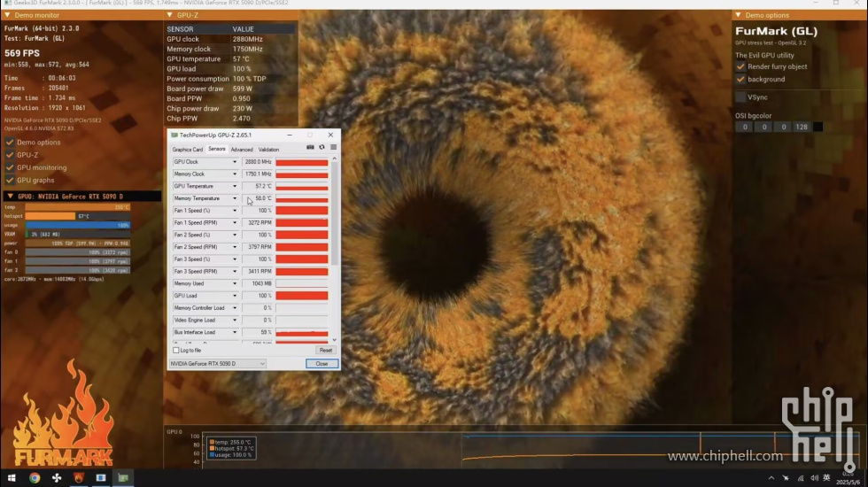Click Close button in GPU-Z
The height and width of the screenshot is (487, 868).
tap(322, 364)
